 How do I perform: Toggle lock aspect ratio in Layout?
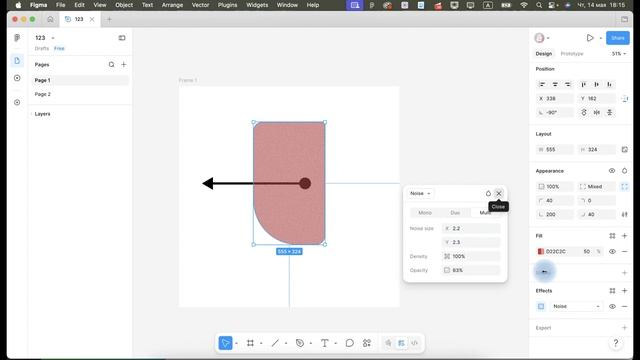pyautogui.click(x=624, y=149)
